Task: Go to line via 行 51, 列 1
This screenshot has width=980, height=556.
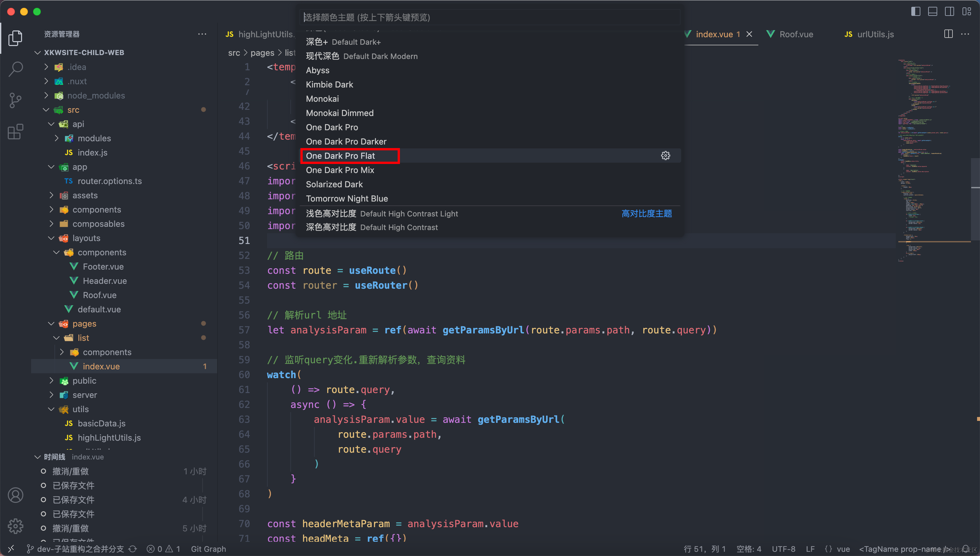Action: pyautogui.click(x=704, y=549)
